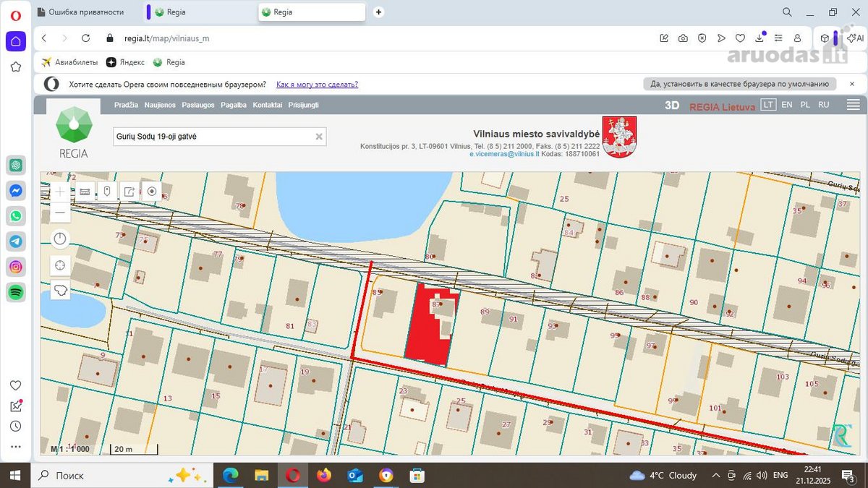The height and width of the screenshot is (488, 868).
Task: Switch site language to RU
Action: 824,105
